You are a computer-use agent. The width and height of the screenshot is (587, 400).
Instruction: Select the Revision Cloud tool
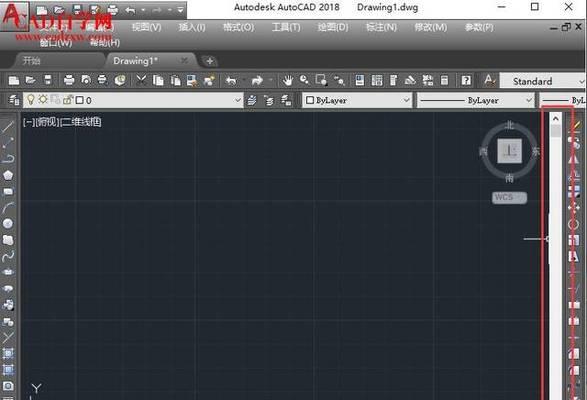(x=8, y=240)
